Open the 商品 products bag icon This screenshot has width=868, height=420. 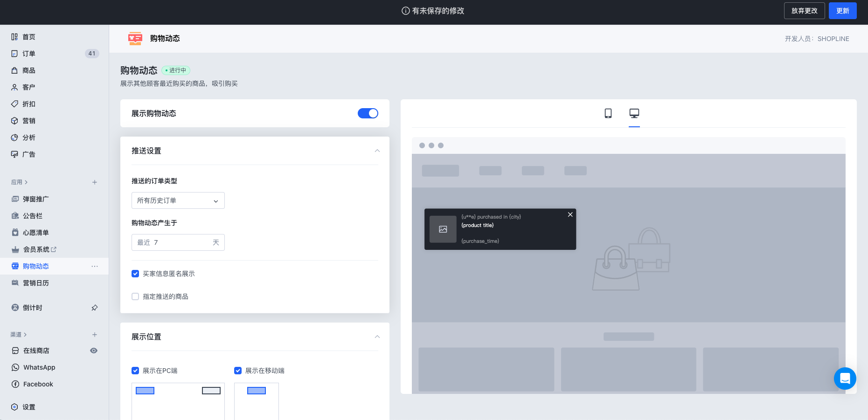(14, 70)
